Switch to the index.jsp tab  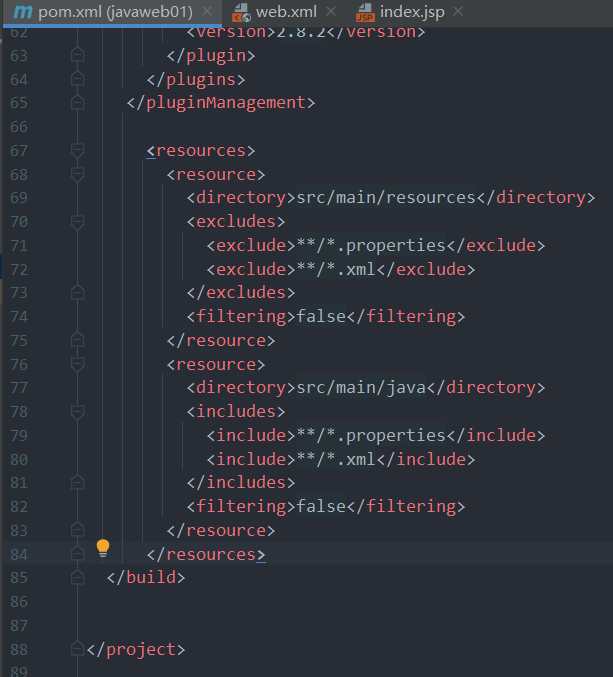[412, 12]
